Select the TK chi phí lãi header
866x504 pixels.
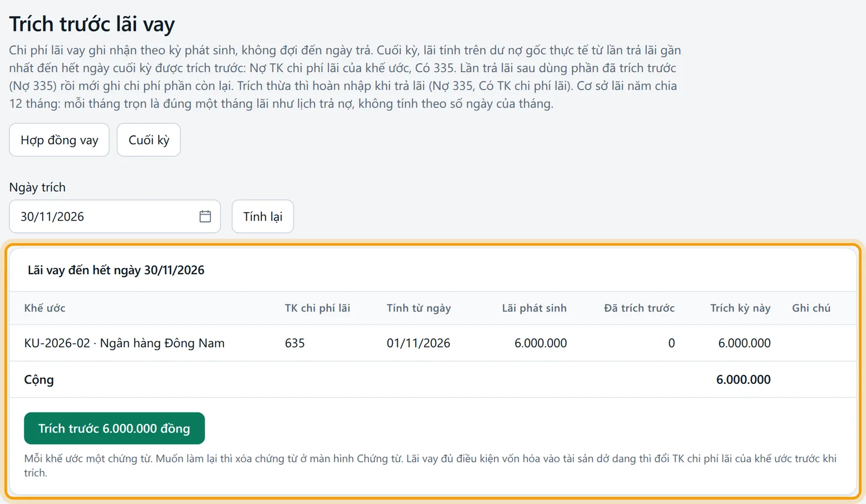pos(317,308)
